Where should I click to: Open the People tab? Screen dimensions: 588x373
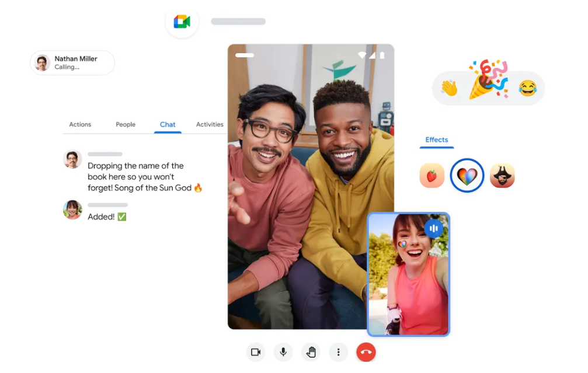point(126,124)
